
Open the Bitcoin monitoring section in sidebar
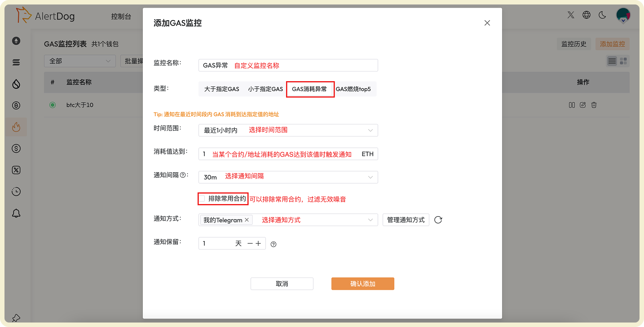16,105
